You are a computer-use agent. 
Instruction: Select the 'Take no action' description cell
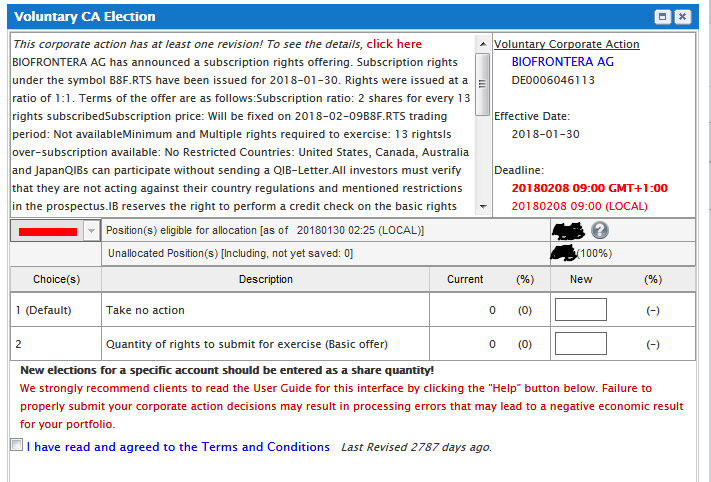[x=265, y=310]
